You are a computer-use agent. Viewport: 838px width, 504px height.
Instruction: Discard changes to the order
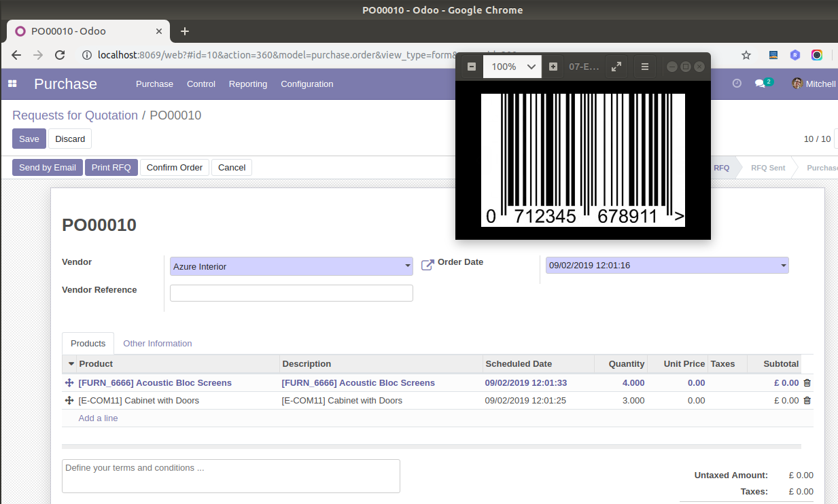(x=70, y=139)
